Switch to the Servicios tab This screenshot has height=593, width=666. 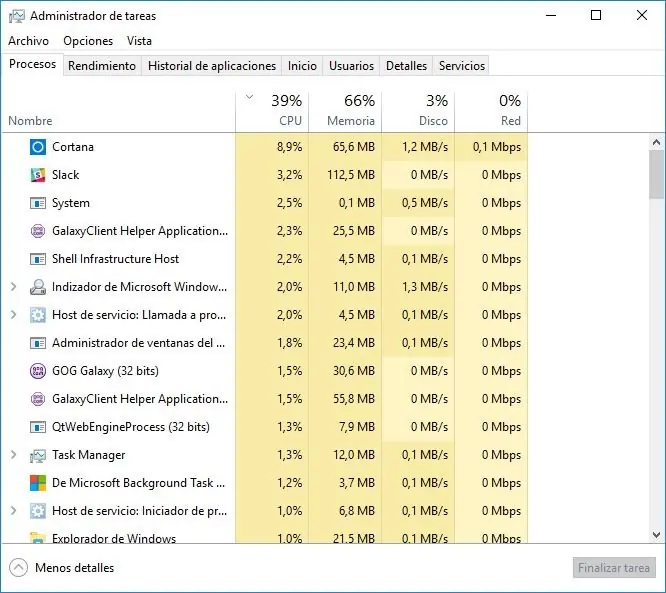462,66
